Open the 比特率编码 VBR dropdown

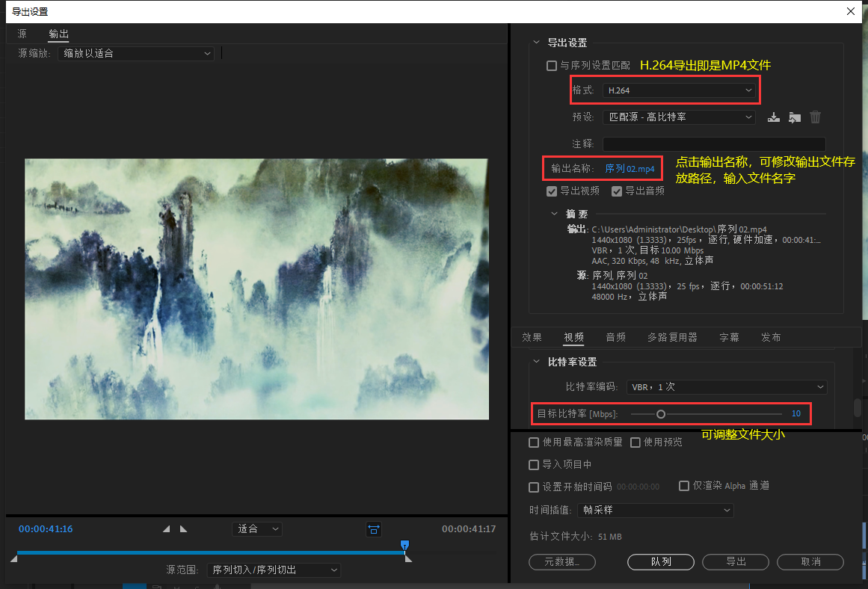(x=727, y=387)
